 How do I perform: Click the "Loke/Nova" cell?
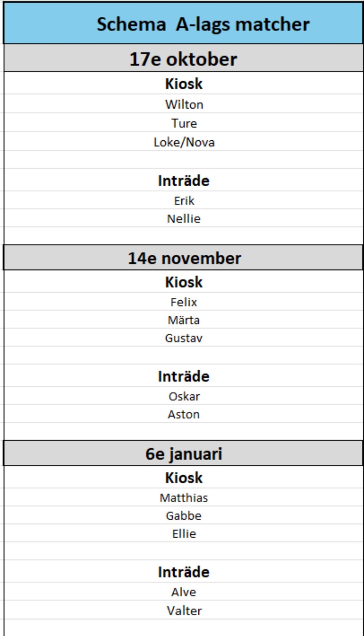pyautogui.click(x=184, y=142)
